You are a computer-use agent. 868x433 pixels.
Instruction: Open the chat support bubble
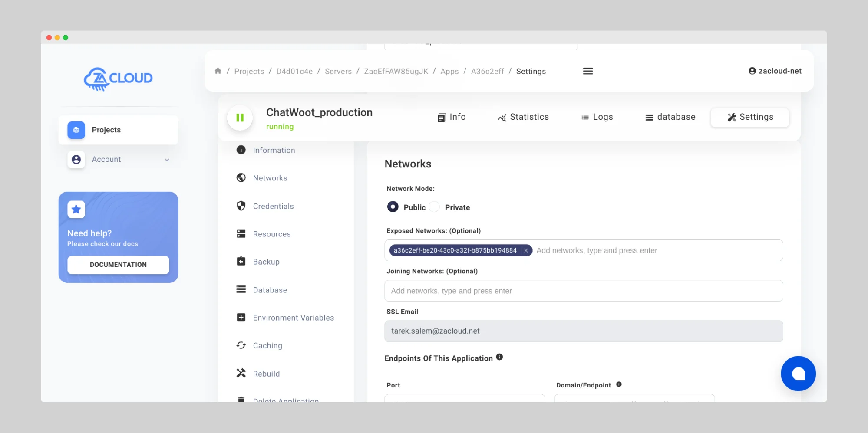coord(798,374)
